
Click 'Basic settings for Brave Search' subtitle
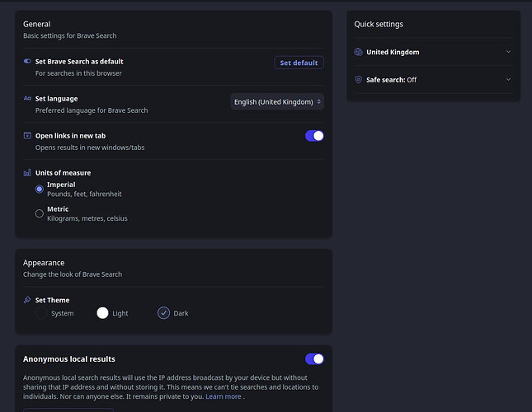click(69, 36)
